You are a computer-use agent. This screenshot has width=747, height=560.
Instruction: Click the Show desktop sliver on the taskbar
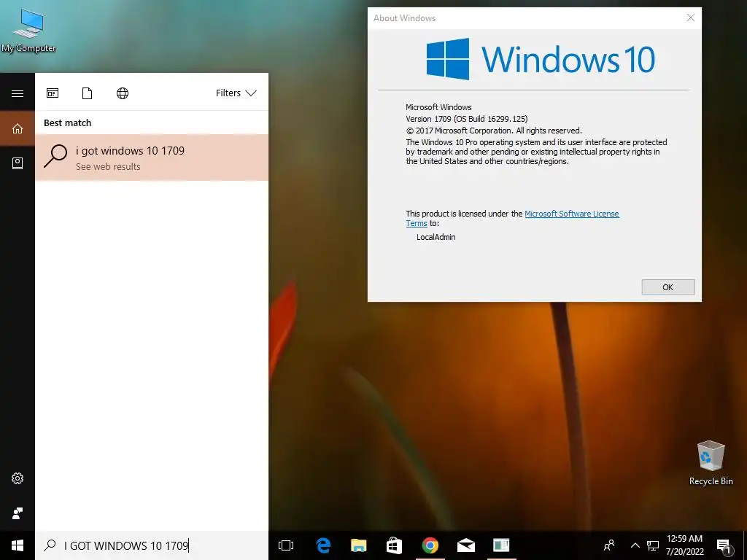(x=745, y=545)
